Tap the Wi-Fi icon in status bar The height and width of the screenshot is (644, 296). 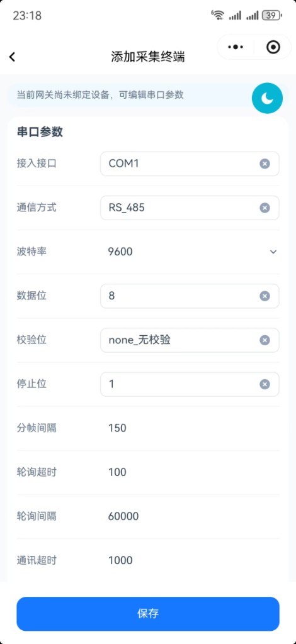[x=218, y=15]
